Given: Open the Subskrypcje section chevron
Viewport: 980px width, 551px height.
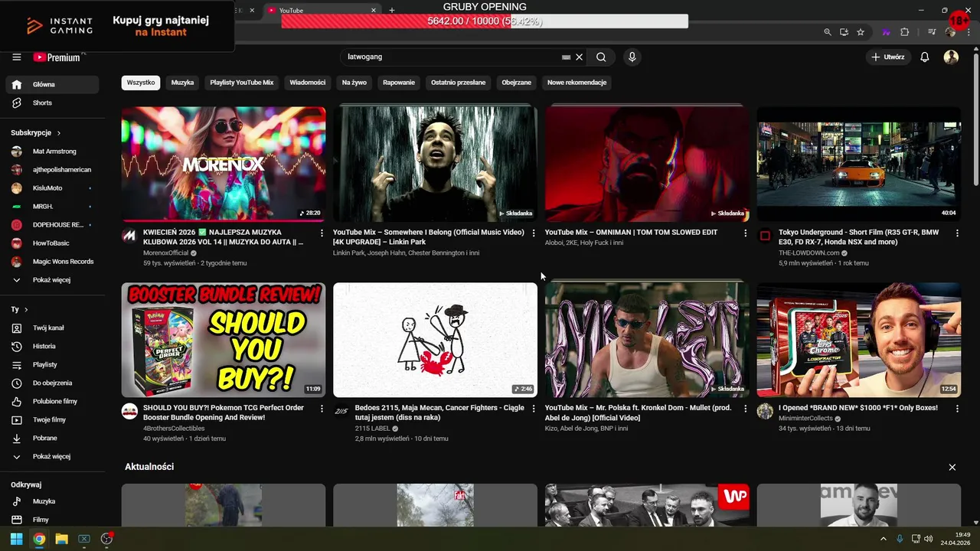Looking at the screenshot, I should (x=58, y=133).
